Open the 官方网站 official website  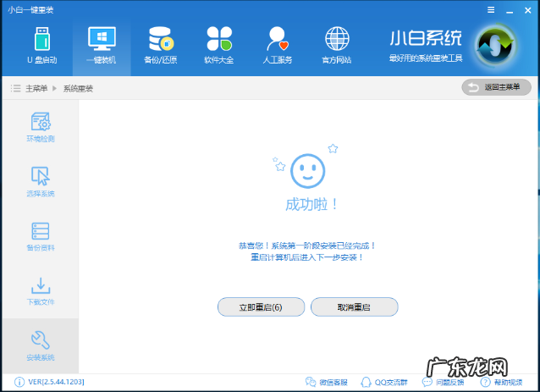tap(337, 46)
